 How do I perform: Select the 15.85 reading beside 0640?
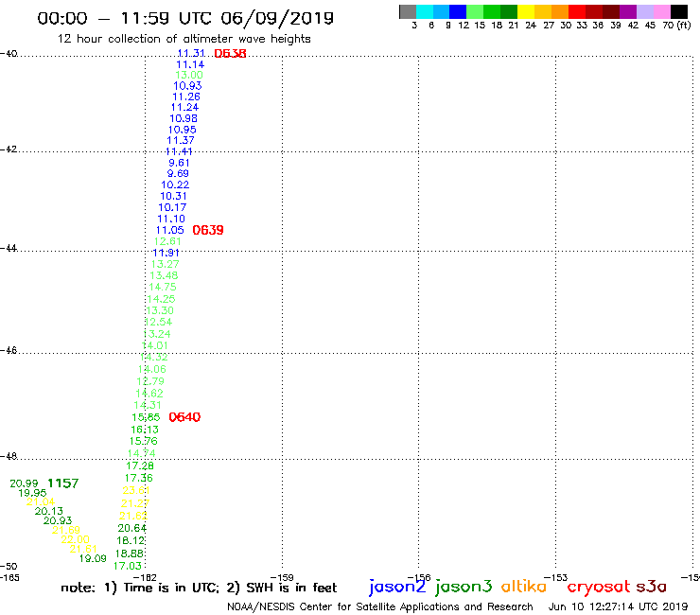tap(146, 417)
